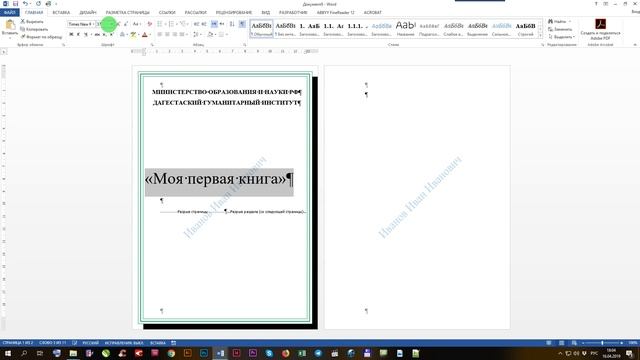Switch to ССЫЛКИ (References) tab
Viewport: 640px width, 360px height.
point(167,13)
